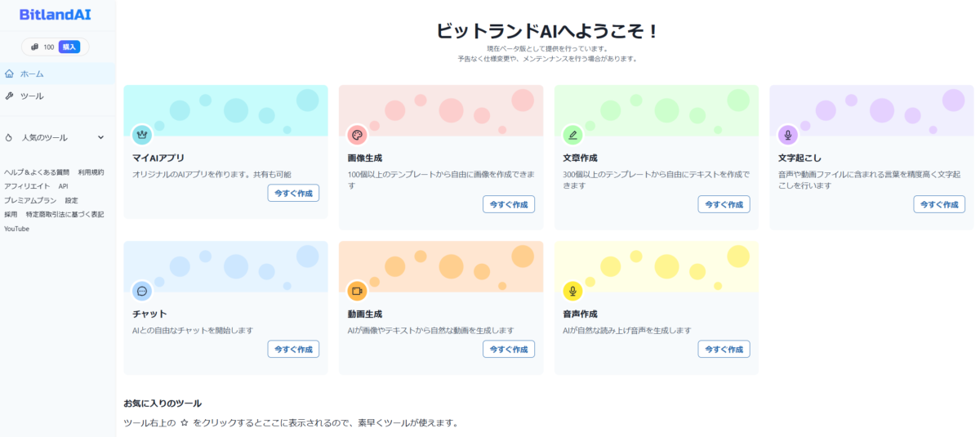Click the yellow microphone icon on 音声作成 card
This screenshot has width=980, height=437.
point(572,291)
